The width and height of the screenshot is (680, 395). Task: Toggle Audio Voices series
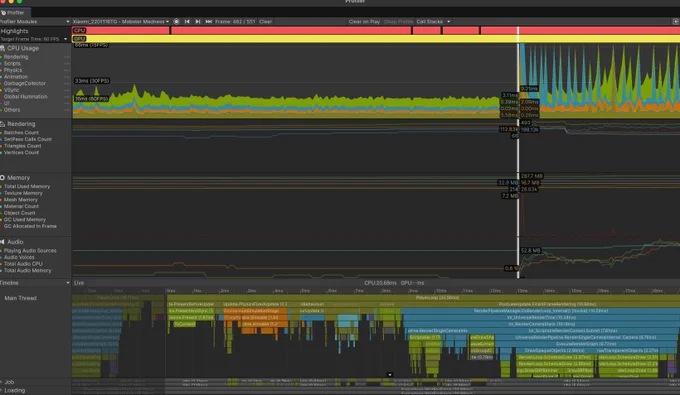pos(19,257)
